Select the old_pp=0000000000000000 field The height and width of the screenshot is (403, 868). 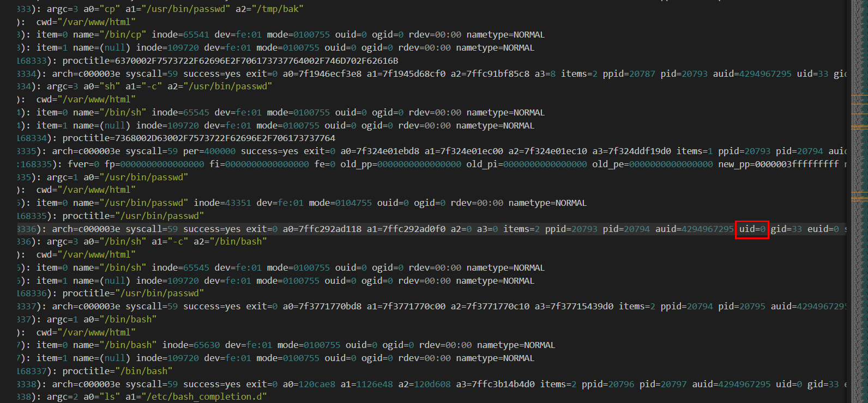(x=401, y=164)
